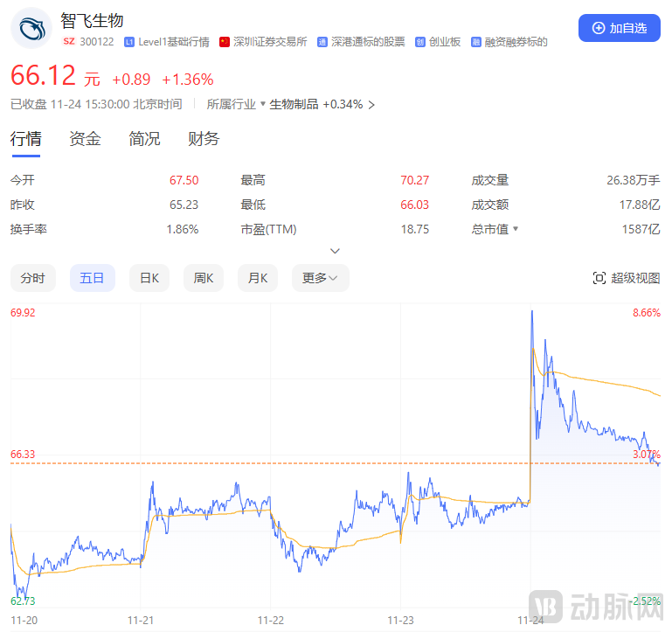Open 融资融券标的 tag
The height and width of the screenshot is (632, 672).
[516, 42]
